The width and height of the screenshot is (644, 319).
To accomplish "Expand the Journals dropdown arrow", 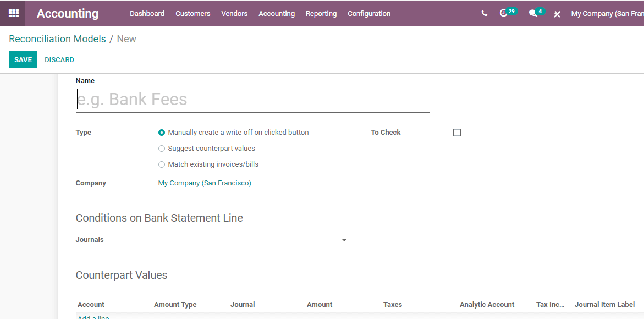I will [344, 240].
